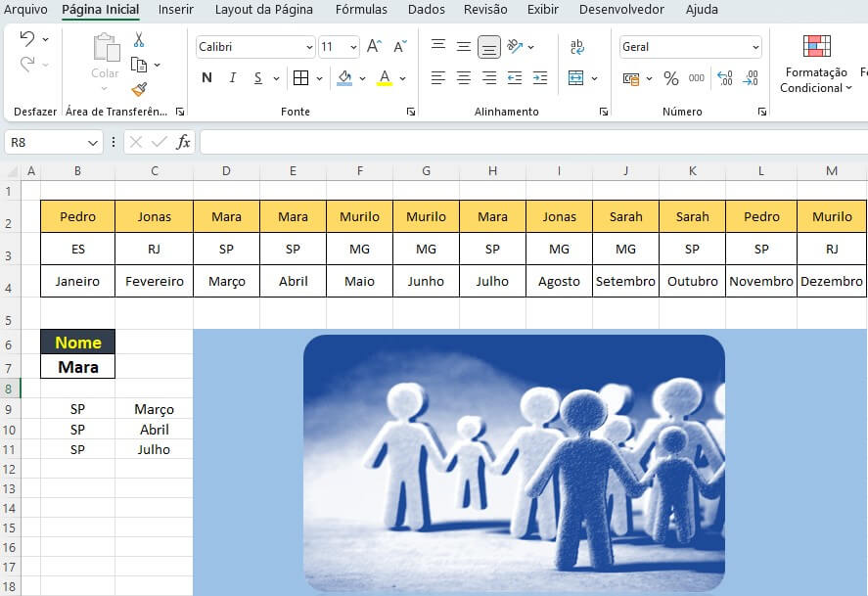The height and width of the screenshot is (596, 868).
Task: Click the Colar paste button
Action: pyautogui.click(x=105, y=57)
